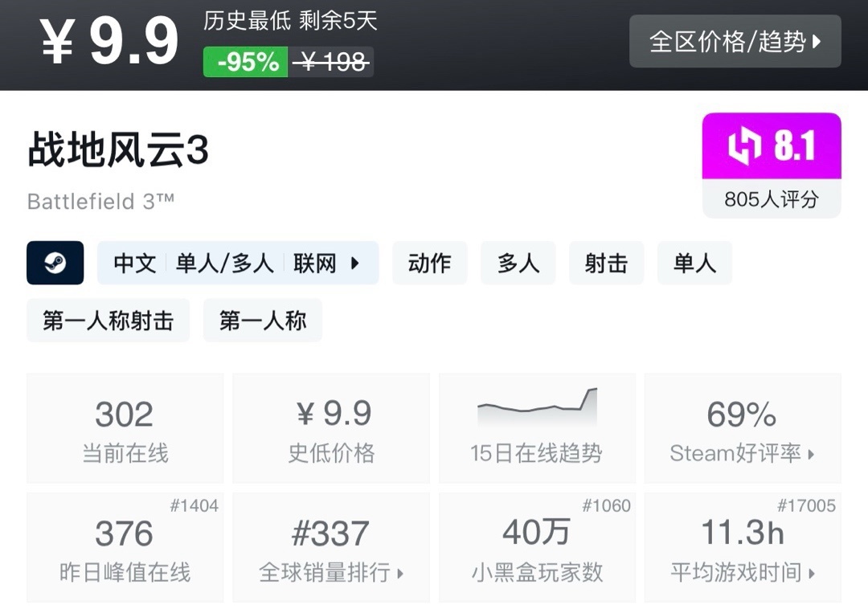
Task: Open the 当前在线 302 stat card
Action: pos(125,428)
